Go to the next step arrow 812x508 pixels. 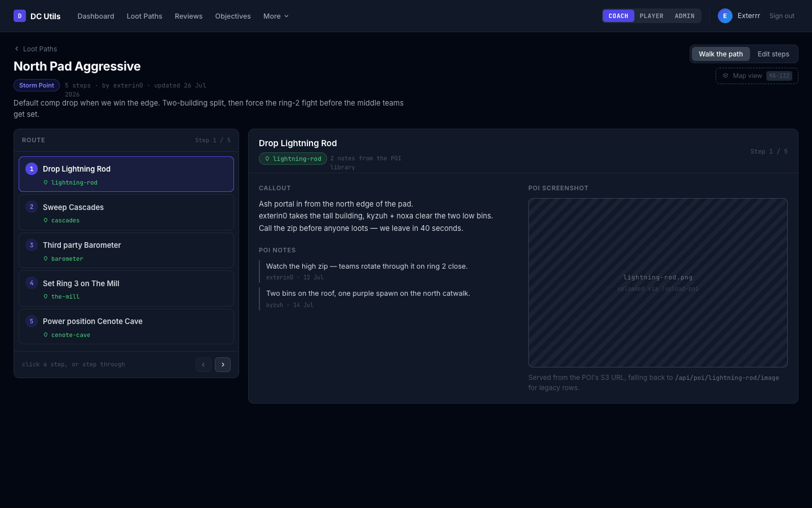point(223,365)
